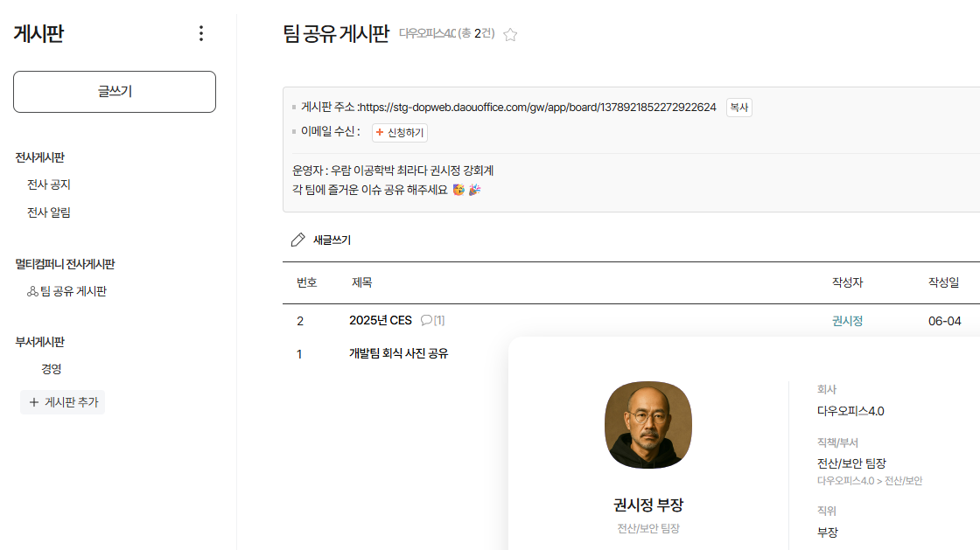This screenshot has height=550, width=980.
Task: Select the 경영 department board
Action: point(51,369)
